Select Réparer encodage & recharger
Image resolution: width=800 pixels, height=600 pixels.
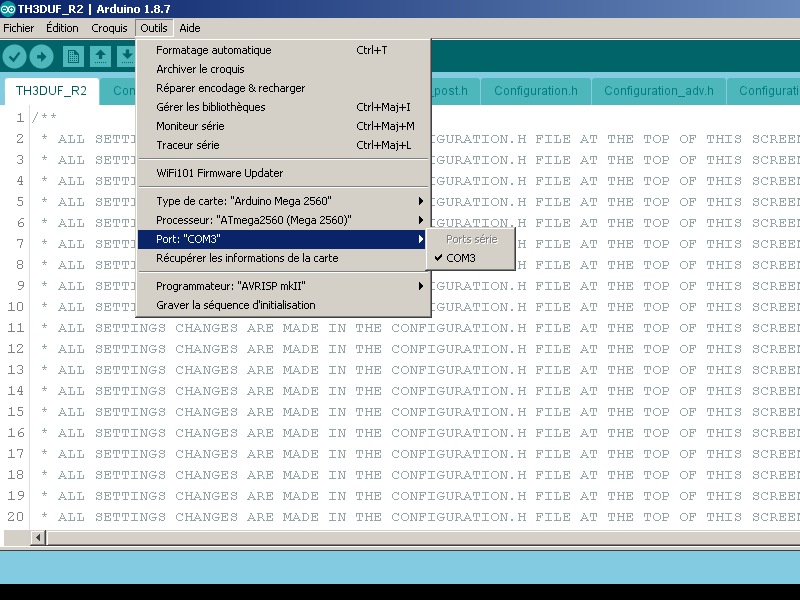[x=284, y=88]
